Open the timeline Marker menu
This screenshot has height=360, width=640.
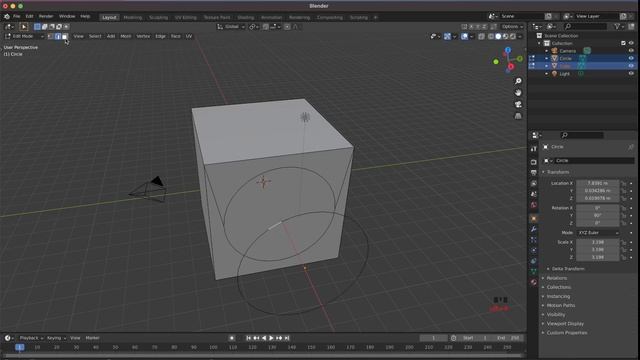point(93,338)
